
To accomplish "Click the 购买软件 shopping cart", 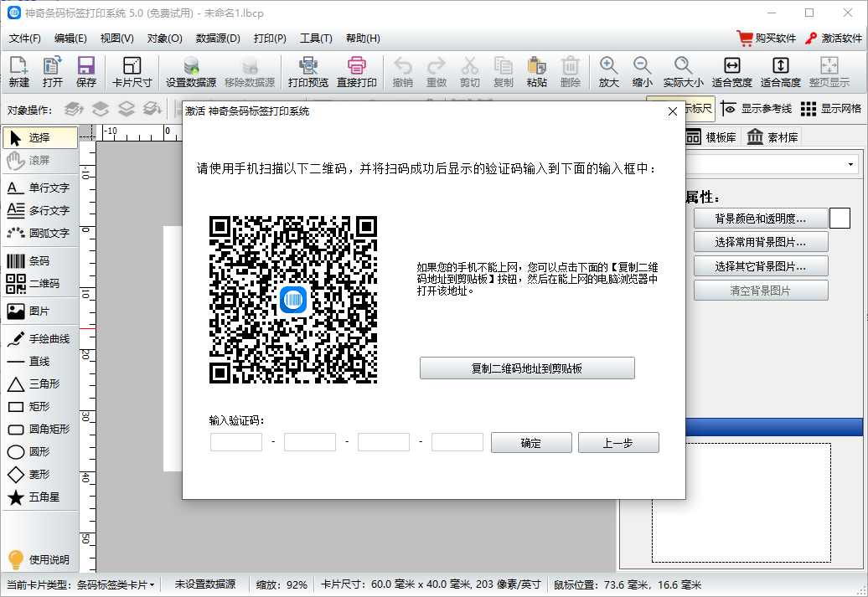I will coord(767,39).
